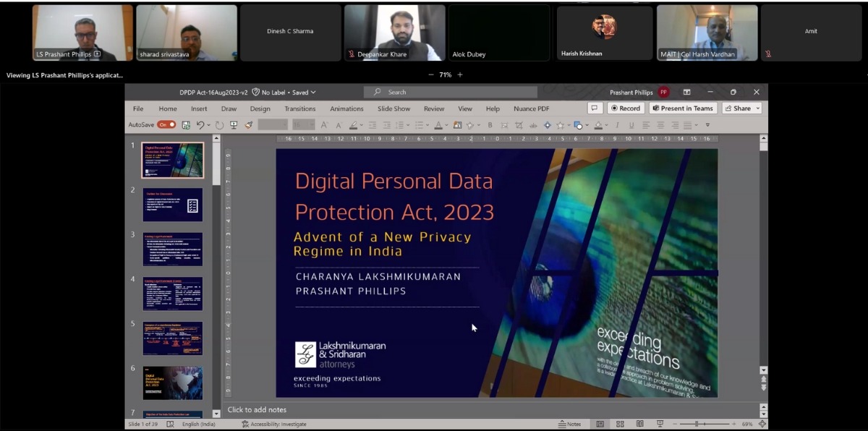
Task: Open the Comments pane icon
Action: pyautogui.click(x=595, y=108)
